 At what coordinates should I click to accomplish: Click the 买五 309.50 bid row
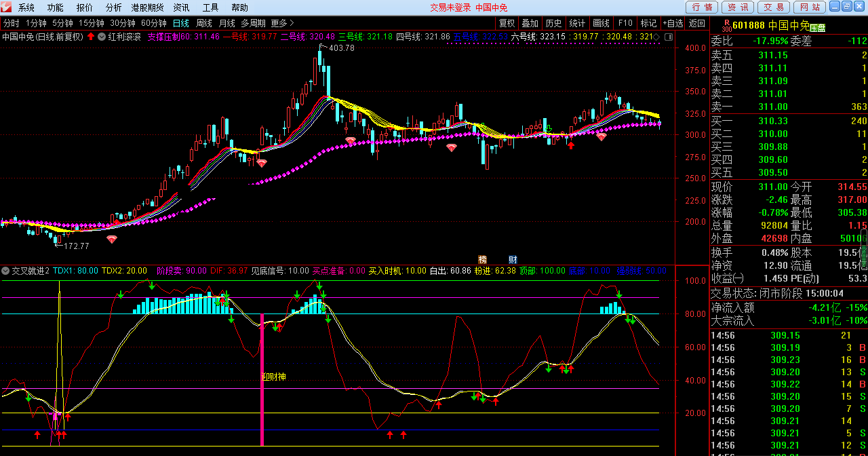[x=789, y=172]
